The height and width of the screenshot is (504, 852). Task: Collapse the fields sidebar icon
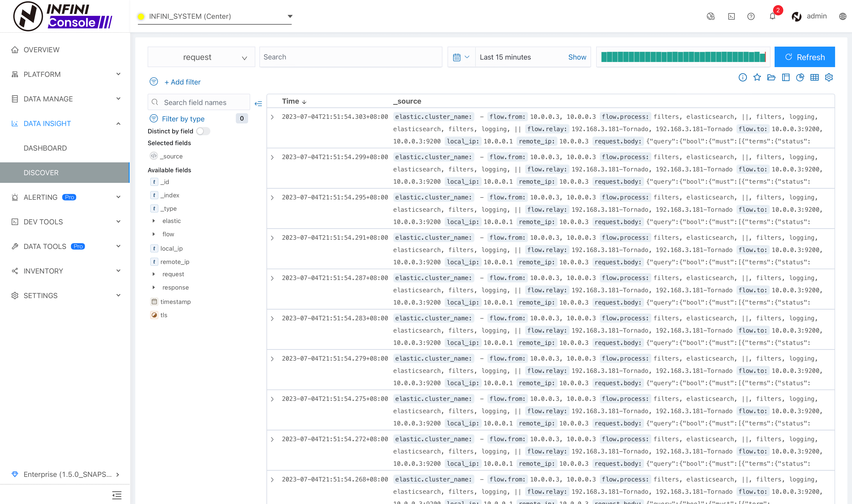click(258, 103)
